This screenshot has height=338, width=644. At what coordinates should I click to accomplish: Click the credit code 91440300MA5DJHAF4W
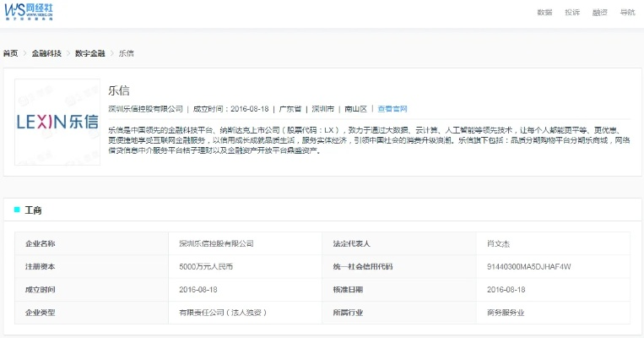click(x=529, y=266)
